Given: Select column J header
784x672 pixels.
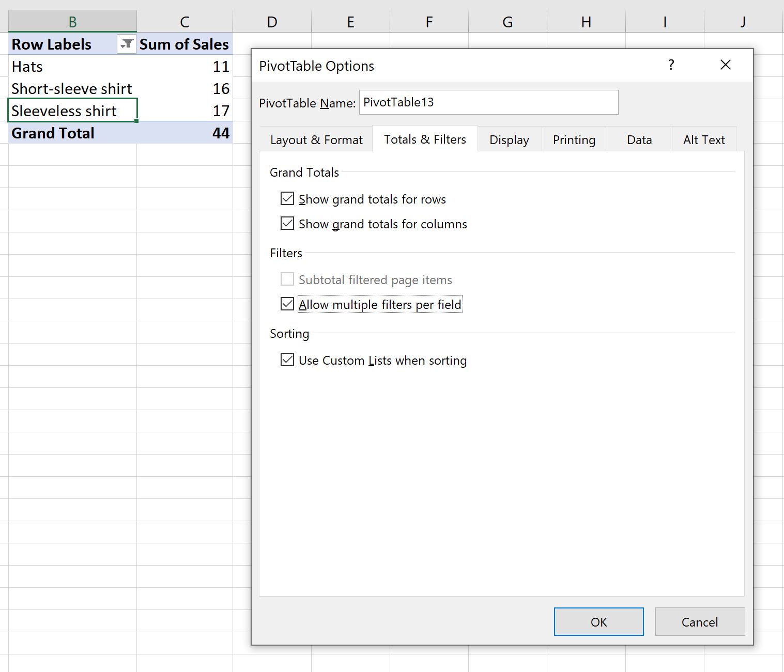Looking at the screenshot, I should click(x=744, y=22).
